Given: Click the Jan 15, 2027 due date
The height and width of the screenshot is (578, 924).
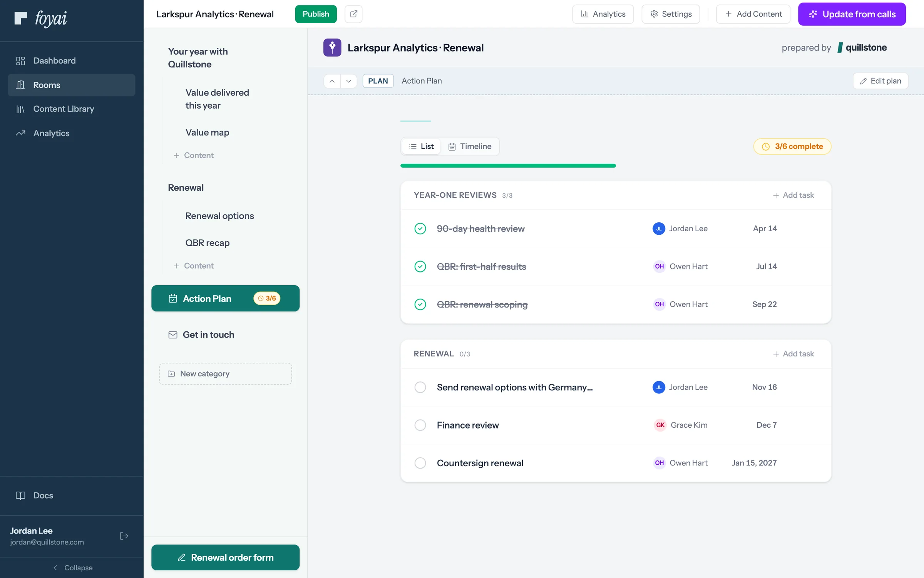Looking at the screenshot, I should (754, 463).
